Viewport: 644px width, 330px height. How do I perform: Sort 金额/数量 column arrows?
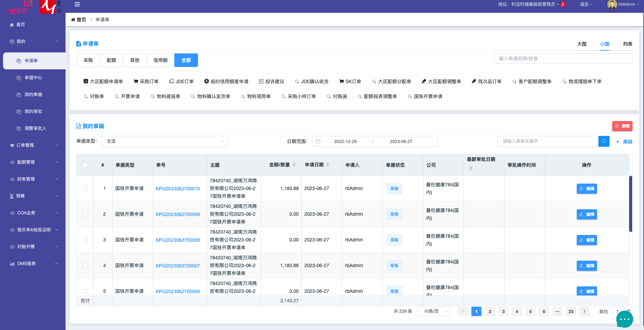[294, 165]
